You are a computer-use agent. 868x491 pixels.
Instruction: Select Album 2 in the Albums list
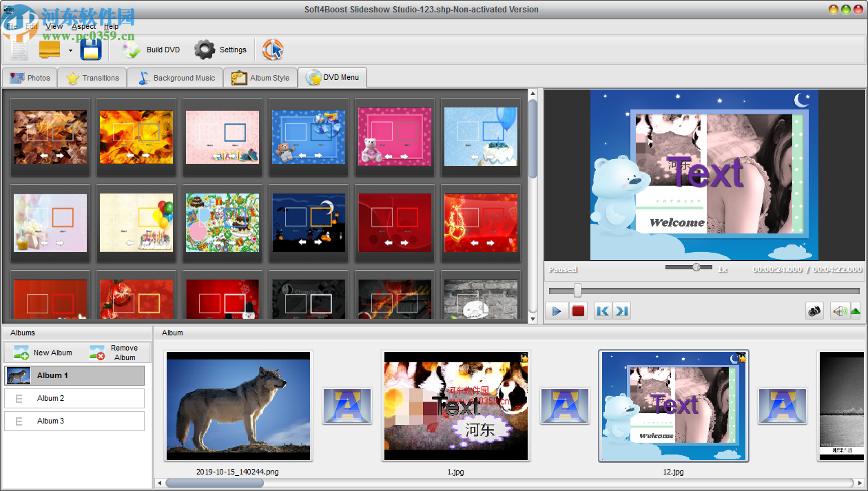point(74,398)
